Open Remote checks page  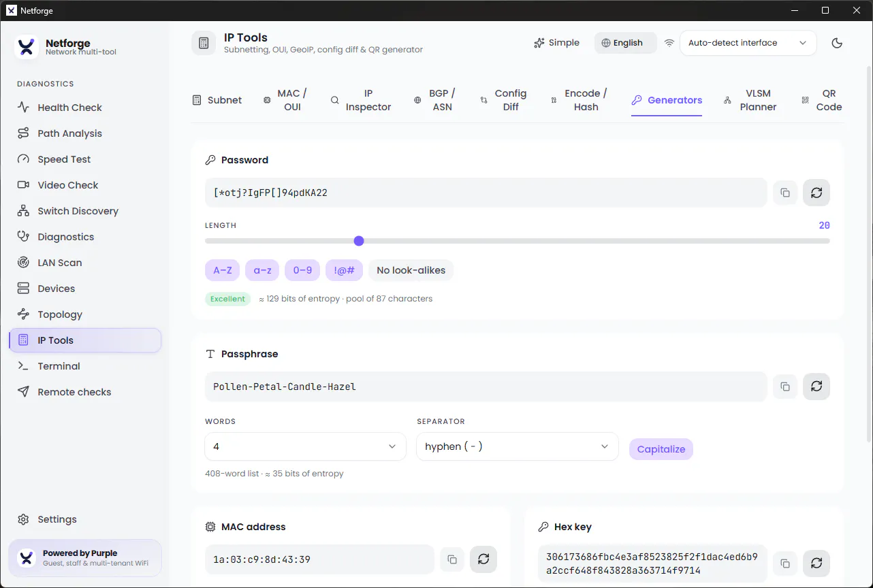point(85,392)
